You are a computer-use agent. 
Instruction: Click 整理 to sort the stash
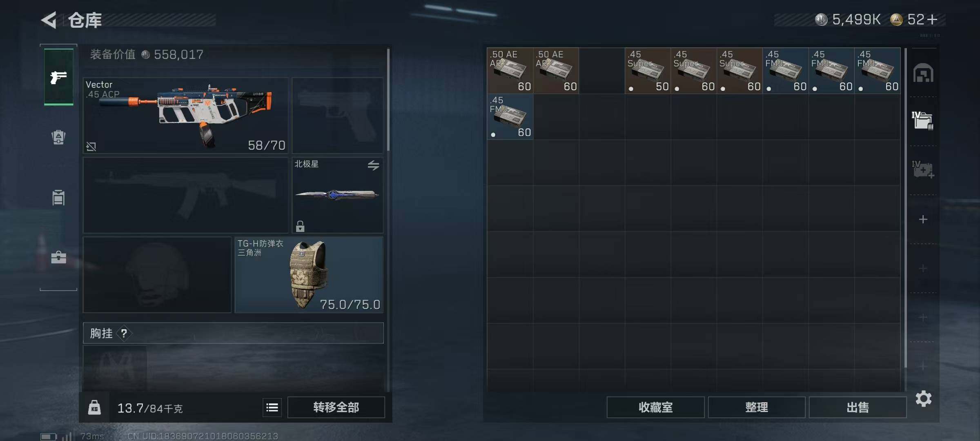coord(757,407)
